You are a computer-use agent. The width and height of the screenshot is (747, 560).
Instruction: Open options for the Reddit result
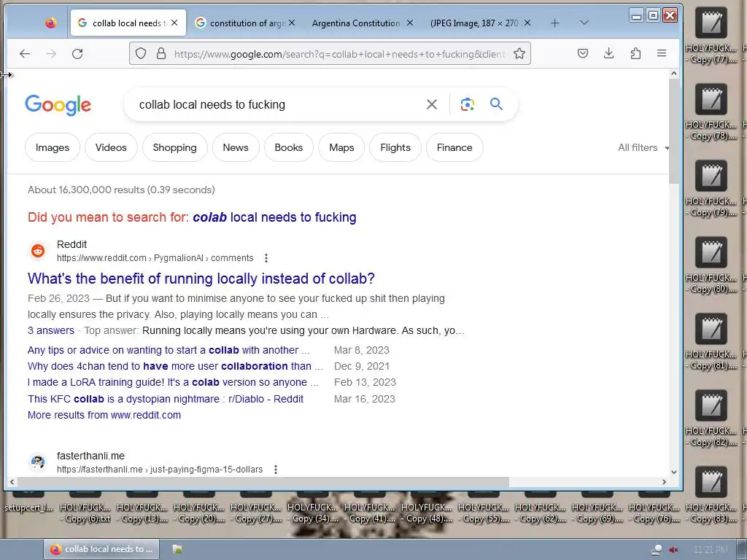click(266, 258)
